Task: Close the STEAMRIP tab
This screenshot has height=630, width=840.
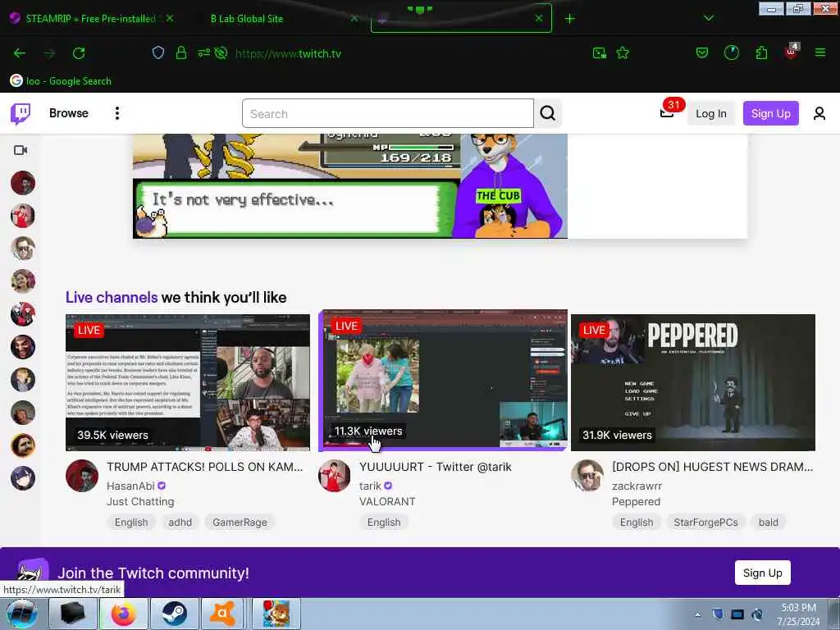Action: tap(170, 18)
